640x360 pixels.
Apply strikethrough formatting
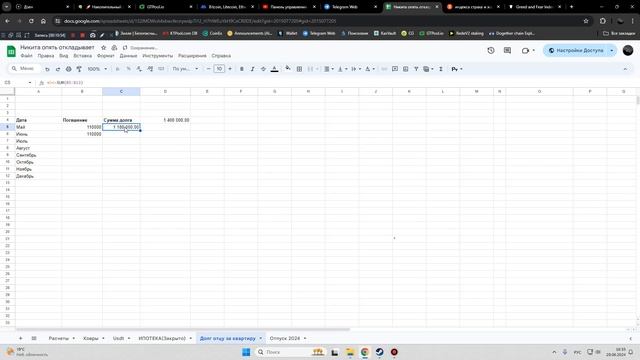click(263, 69)
